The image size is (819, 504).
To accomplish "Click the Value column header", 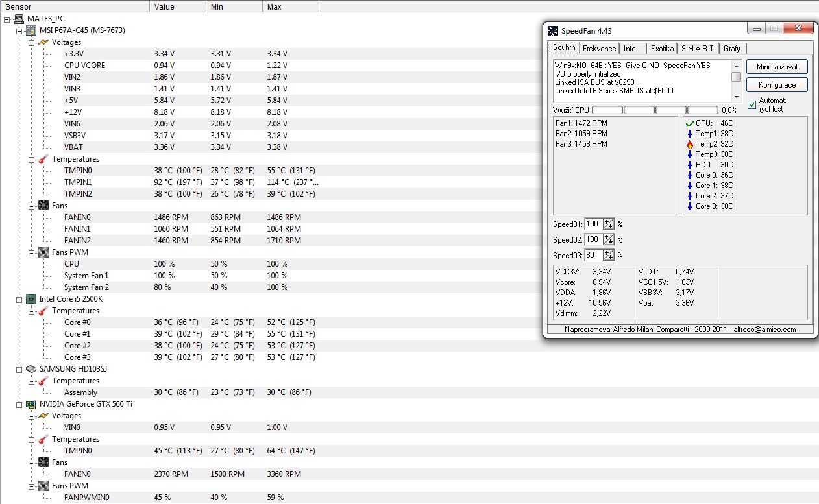I will tap(178, 6).
